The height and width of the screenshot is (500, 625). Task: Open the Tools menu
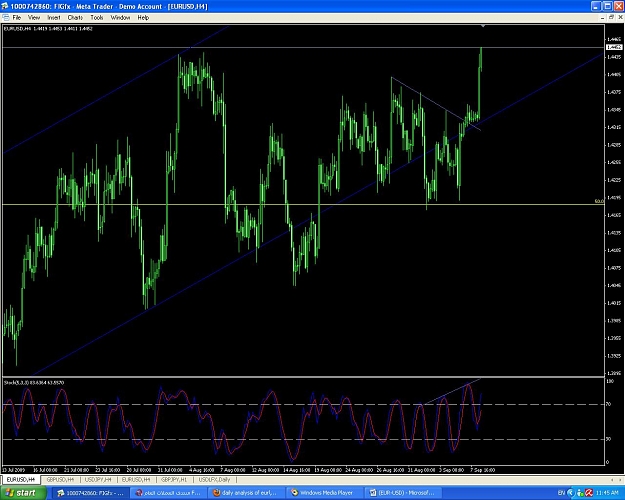pos(97,18)
